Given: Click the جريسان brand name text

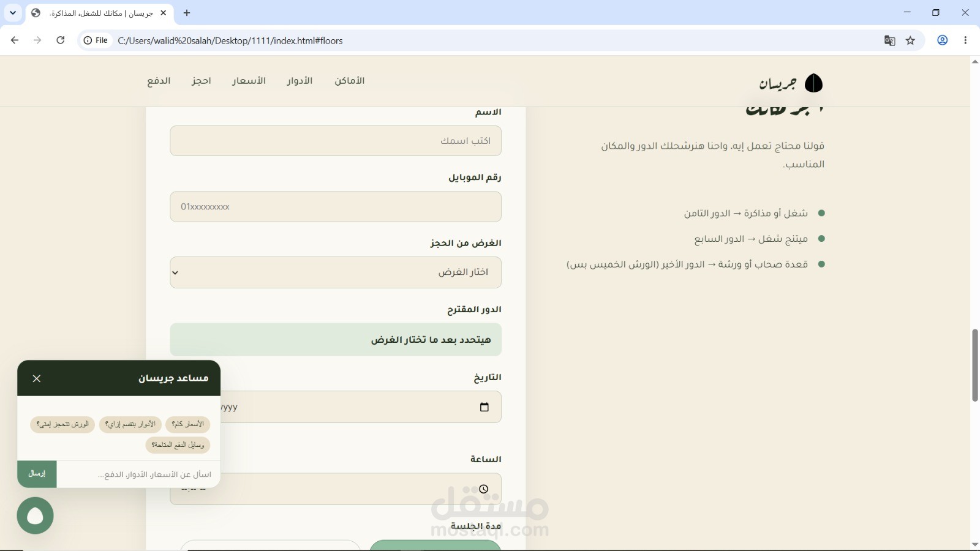Looking at the screenshot, I should 778,84.
